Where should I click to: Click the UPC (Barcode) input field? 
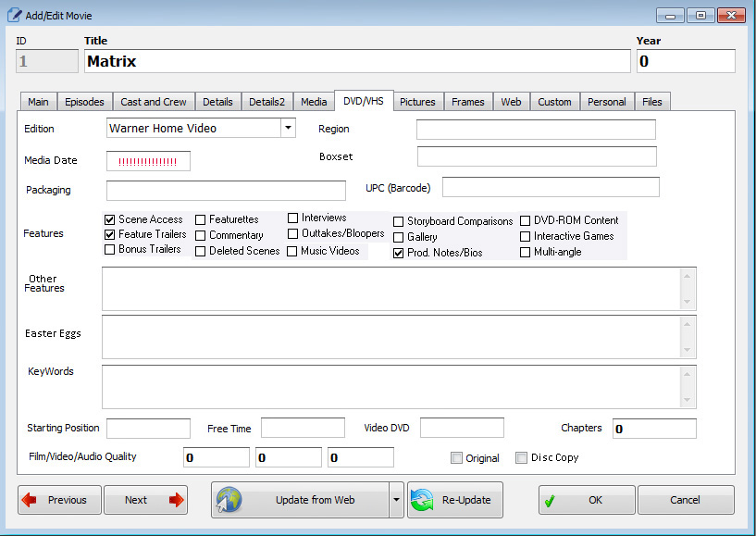pyautogui.click(x=551, y=188)
